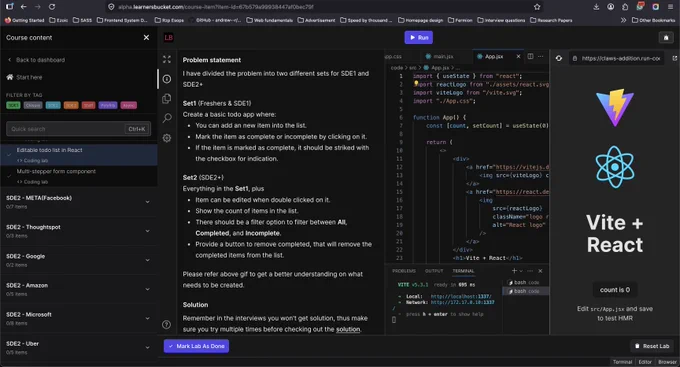This screenshot has width=680, height=367.
Task: Click the help question mark icon
Action: click(x=166, y=324)
